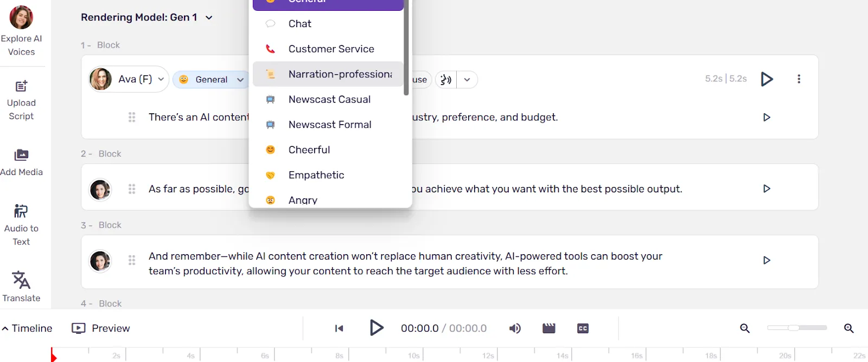The height and width of the screenshot is (362, 868).
Task: Open the Translate tool
Action: [21, 287]
